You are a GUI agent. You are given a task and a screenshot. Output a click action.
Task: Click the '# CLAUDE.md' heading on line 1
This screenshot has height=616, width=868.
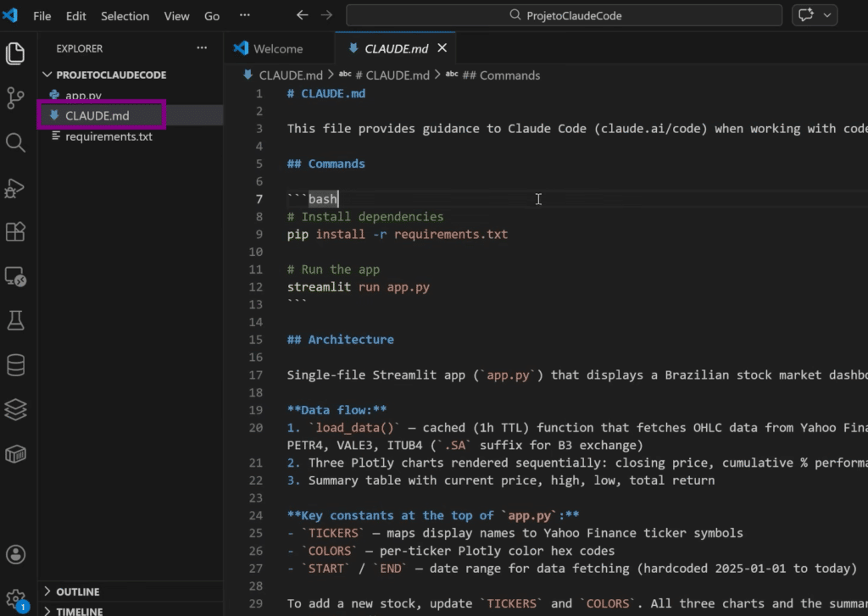(326, 93)
